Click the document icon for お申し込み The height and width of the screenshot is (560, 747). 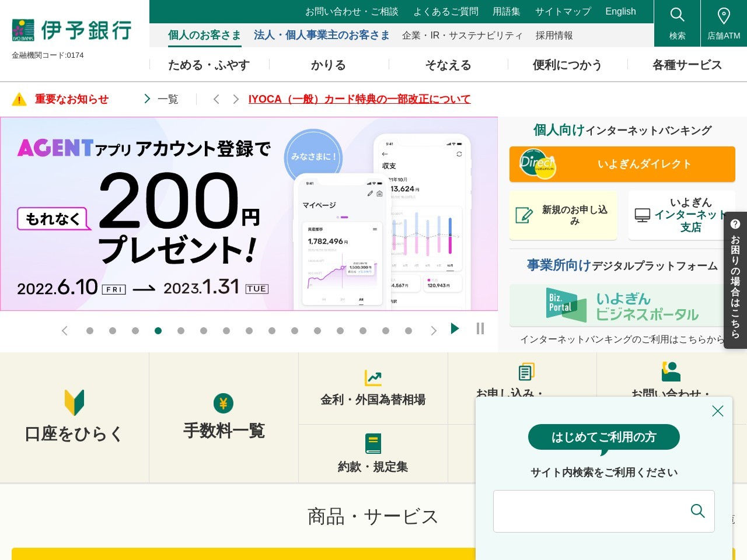526,372
